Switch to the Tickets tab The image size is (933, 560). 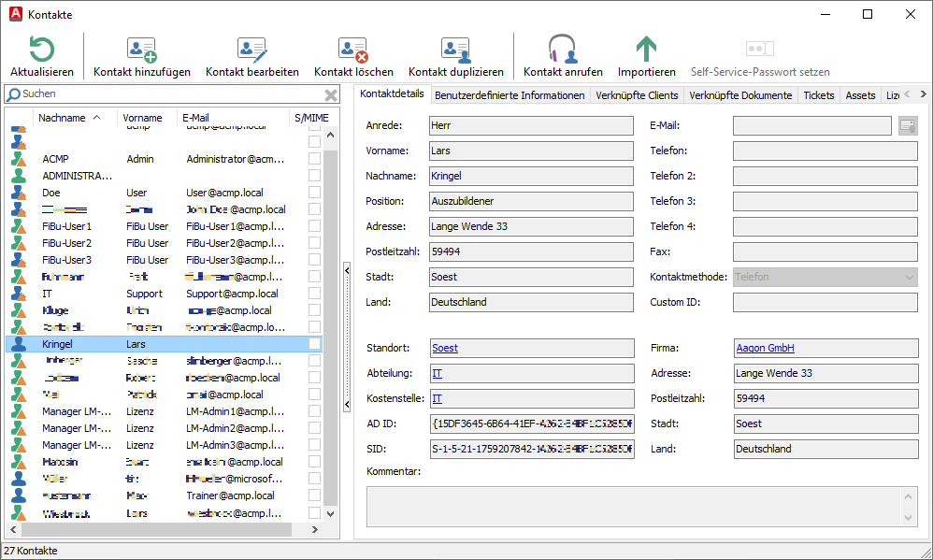[x=818, y=95]
